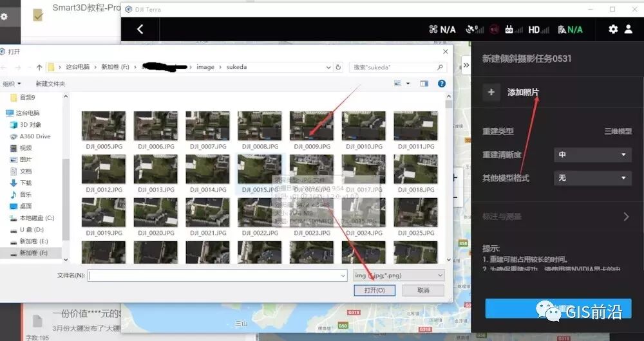Click 这台电脑 breadcrumb in address bar
This screenshot has width=644, height=341.
(78, 67)
